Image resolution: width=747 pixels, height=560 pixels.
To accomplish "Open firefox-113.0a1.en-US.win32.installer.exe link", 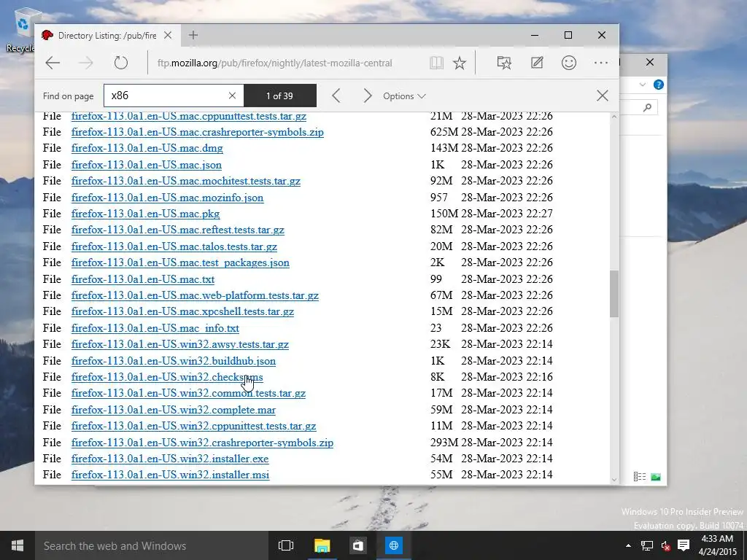I will 170,459.
